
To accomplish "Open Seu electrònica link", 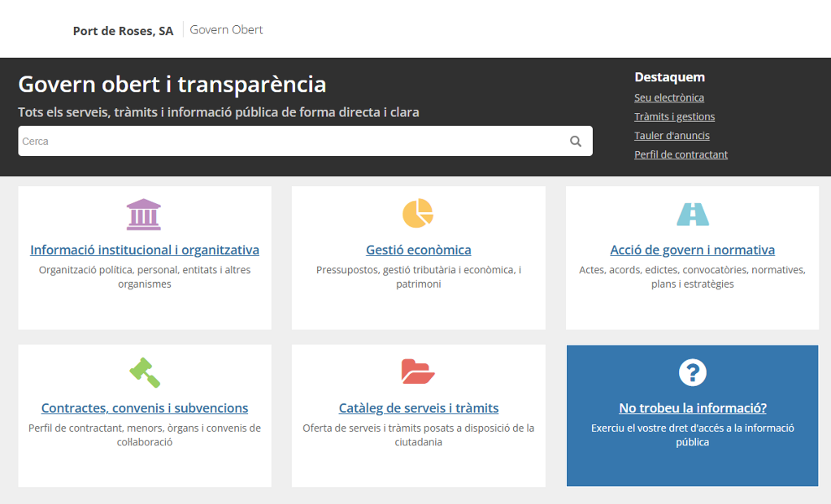I will [669, 98].
